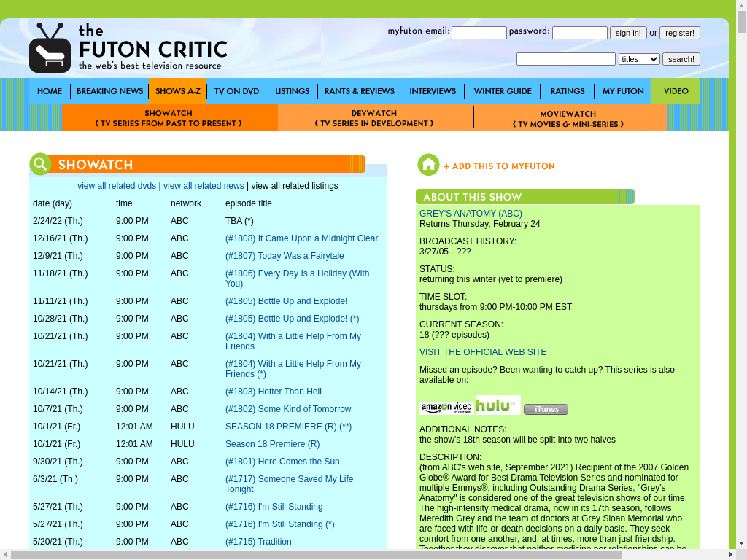The height and width of the screenshot is (560, 747).
Task: Click the iTunes badge button
Action: pyautogui.click(x=546, y=409)
